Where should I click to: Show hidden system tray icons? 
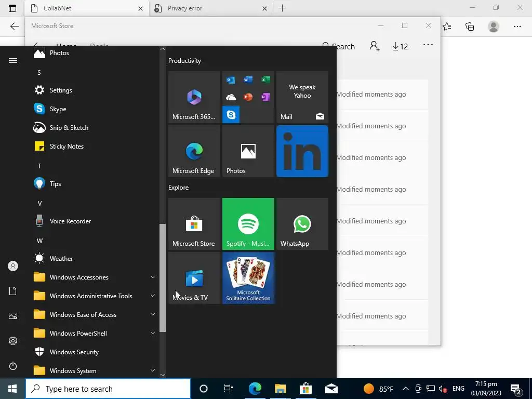tap(405, 389)
